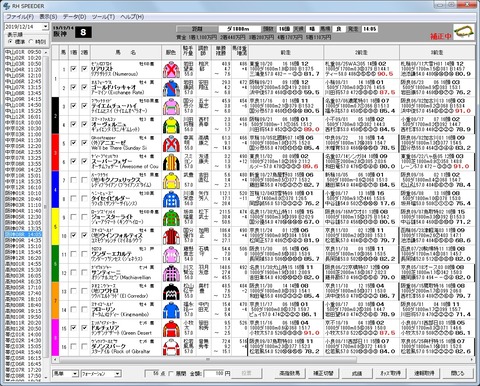
Task: Click the blue frame 4 color cell
Action: [55, 190]
